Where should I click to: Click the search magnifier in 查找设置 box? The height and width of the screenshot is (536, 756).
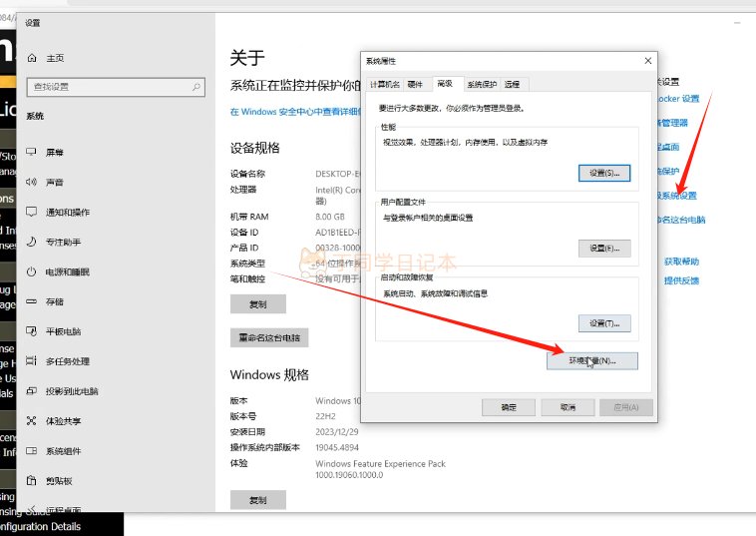click(196, 87)
